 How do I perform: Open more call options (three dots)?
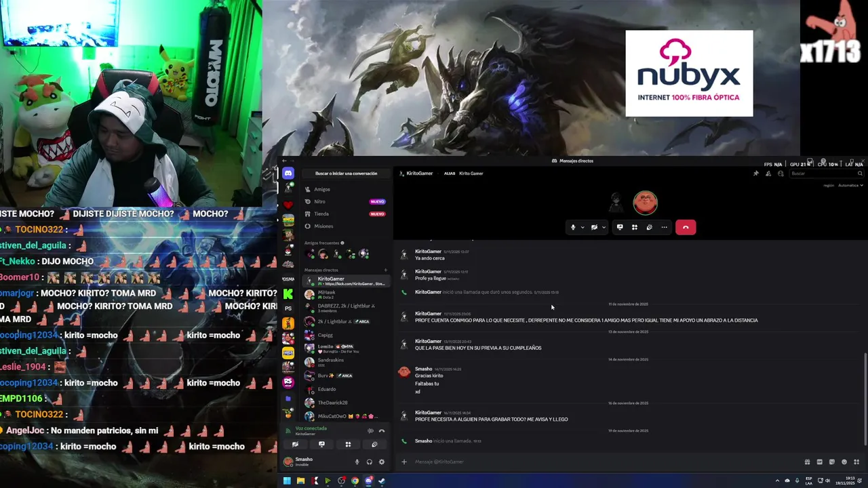click(x=665, y=227)
